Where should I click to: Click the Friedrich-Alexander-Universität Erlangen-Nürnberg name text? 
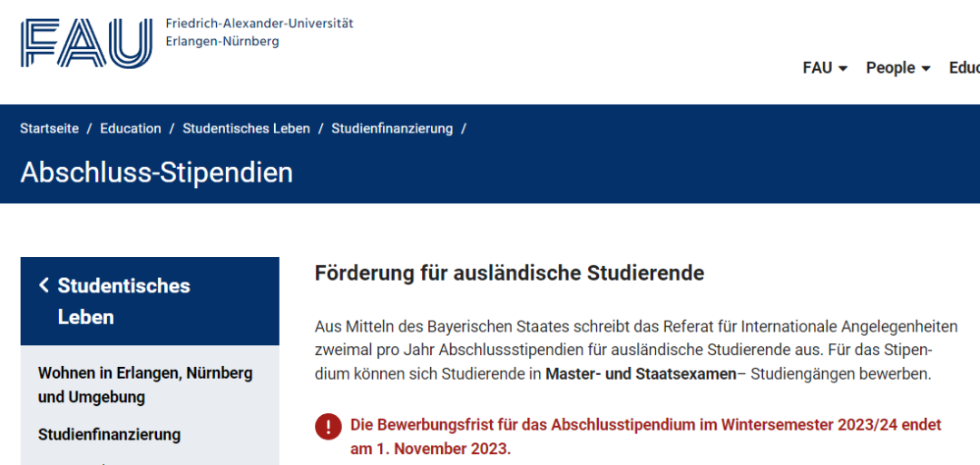click(259, 32)
